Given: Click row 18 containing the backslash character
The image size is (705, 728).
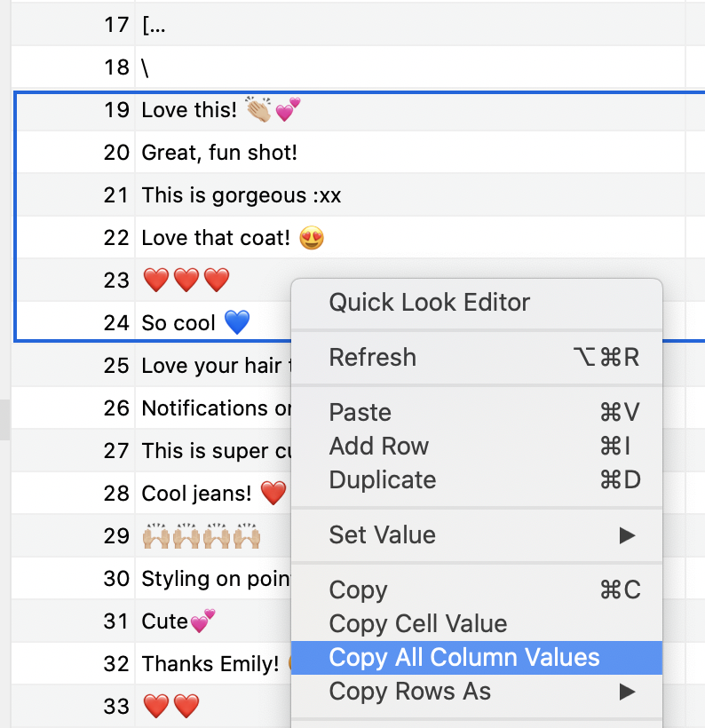Looking at the screenshot, I should [145, 67].
